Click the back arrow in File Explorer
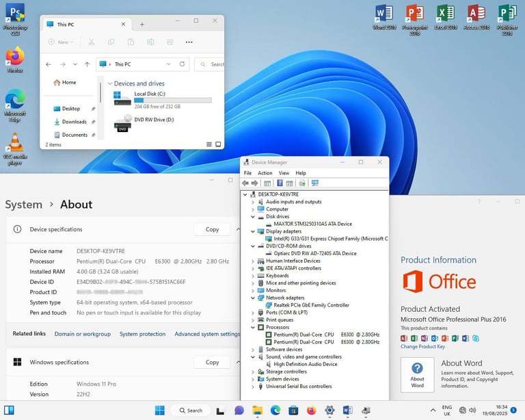Image resolution: width=525 pixels, height=420 pixels. coord(49,64)
